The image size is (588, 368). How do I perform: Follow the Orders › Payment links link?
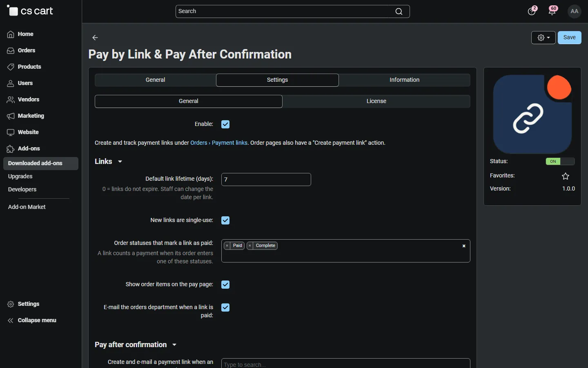click(x=219, y=143)
